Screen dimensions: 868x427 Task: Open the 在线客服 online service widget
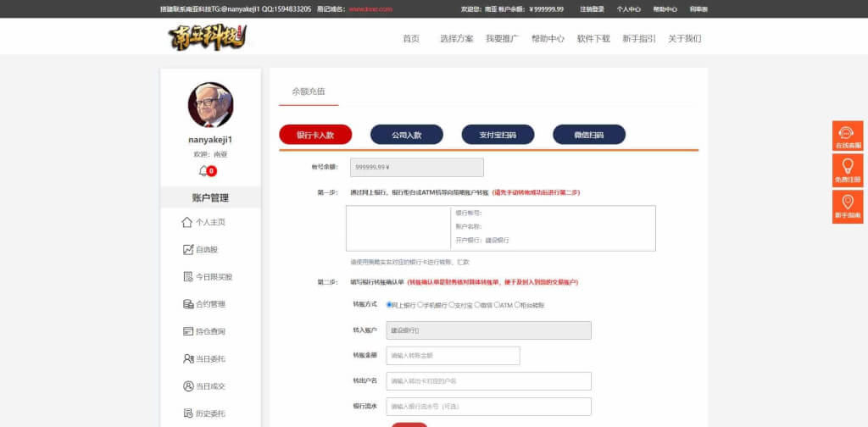pyautogui.click(x=847, y=136)
